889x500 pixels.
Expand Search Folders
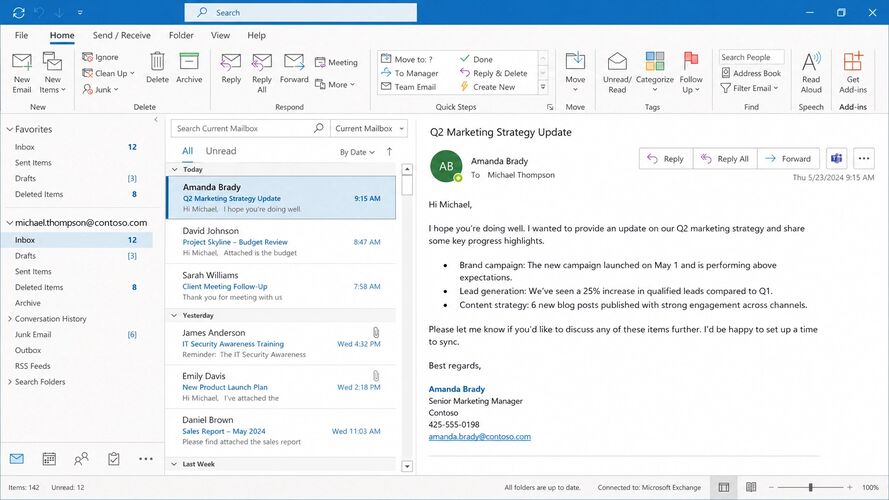point(10,382)
